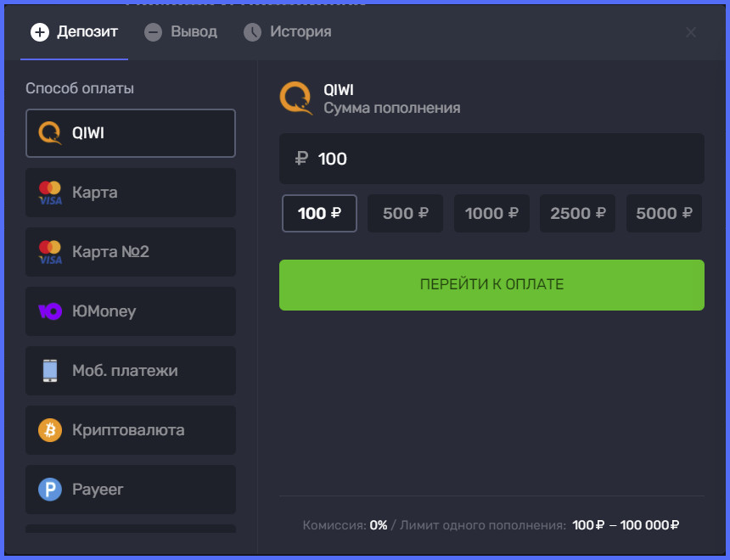730x560 pixels.
Task: Select the purple ЮMoney logo
Action: coord(50,311)
